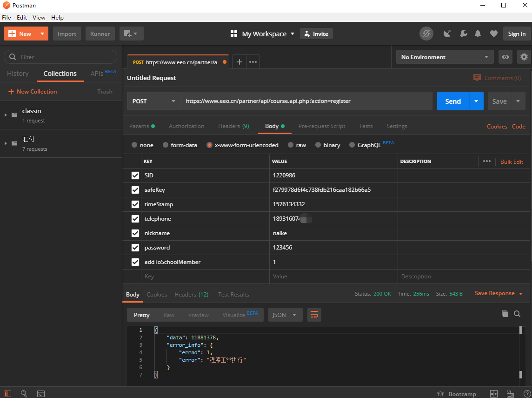Switch to the Pre-request Script tab

pyautogui.click(x=322, y=126)
